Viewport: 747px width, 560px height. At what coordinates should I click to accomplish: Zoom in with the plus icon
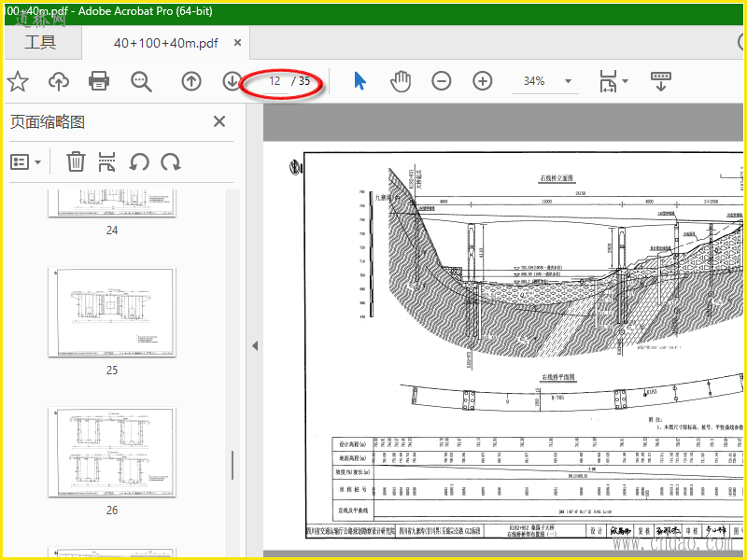482,81
